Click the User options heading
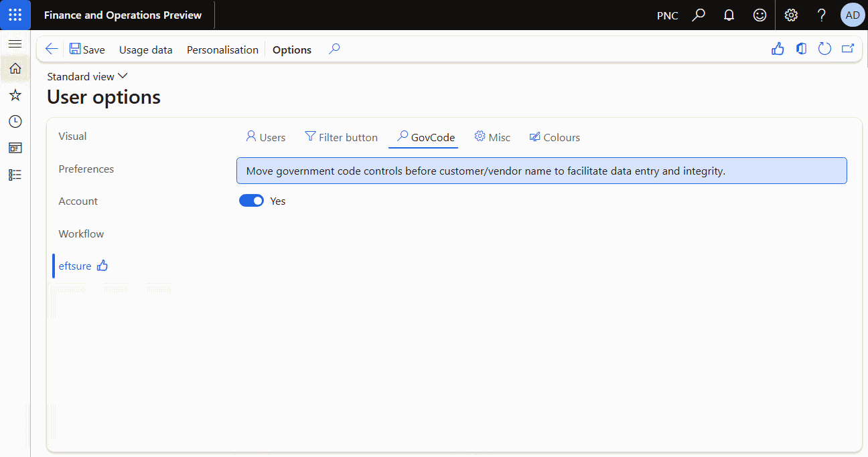Image resolution: width=868 pixels, height=457 pixels. pyautogui.click(x=104, y=98)
